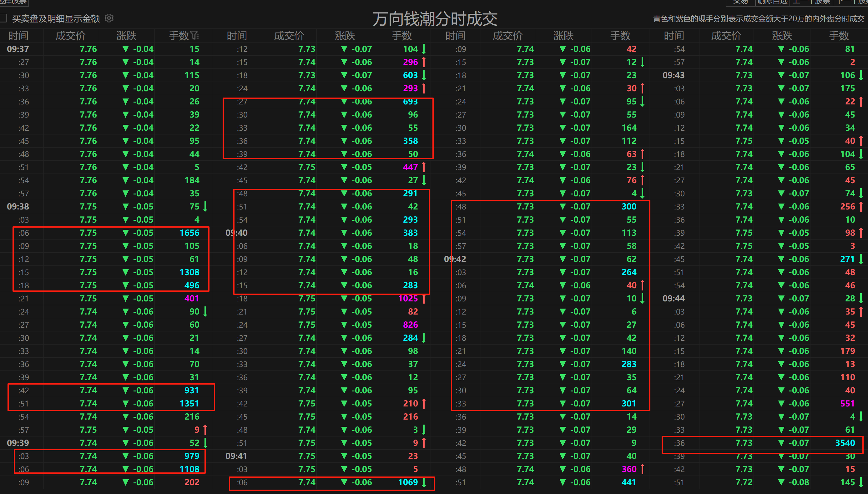Click the 979 lots value
Image resolution: width=868 pixels, height=494 pixels.
tap(192, 456)
